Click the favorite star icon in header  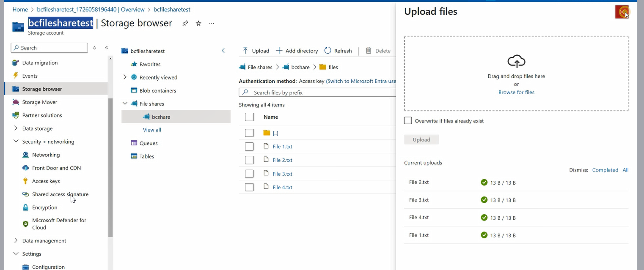[198, 24]
